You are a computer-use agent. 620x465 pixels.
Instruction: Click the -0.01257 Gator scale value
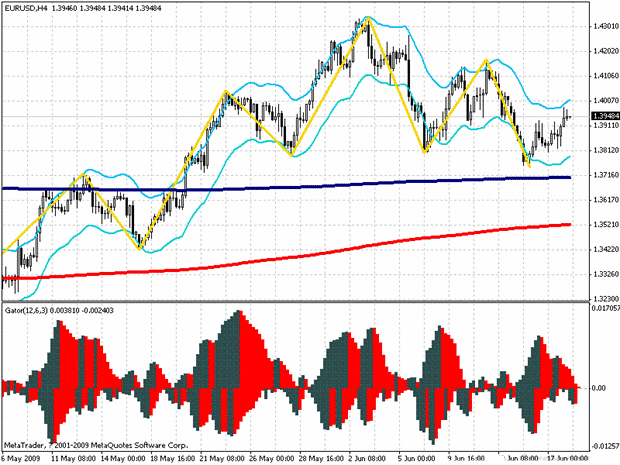[605, 446]
